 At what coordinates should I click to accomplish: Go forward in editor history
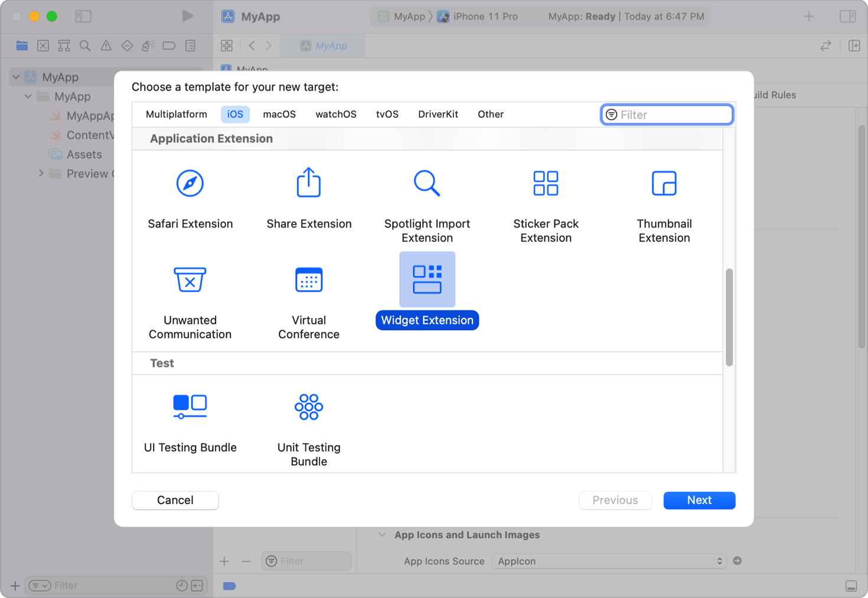(x=269, y=45)
